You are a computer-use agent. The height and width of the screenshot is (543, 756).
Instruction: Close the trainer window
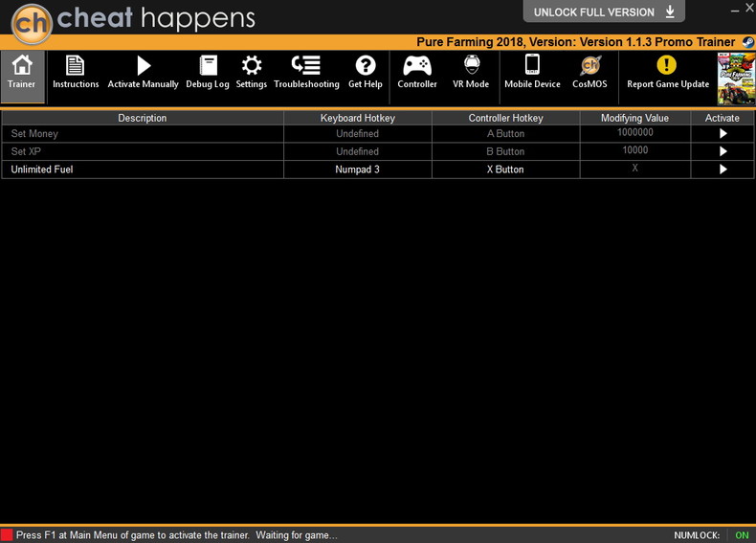click(x=750, y=8)
